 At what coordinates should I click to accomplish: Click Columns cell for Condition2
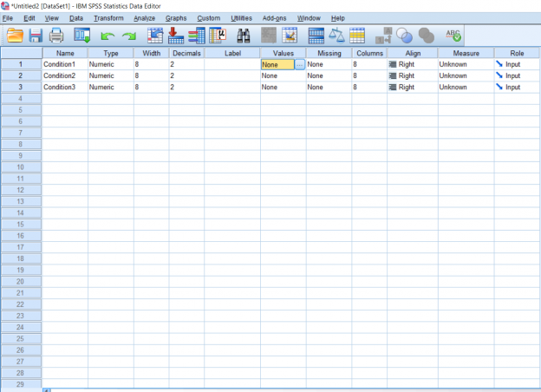369,75
